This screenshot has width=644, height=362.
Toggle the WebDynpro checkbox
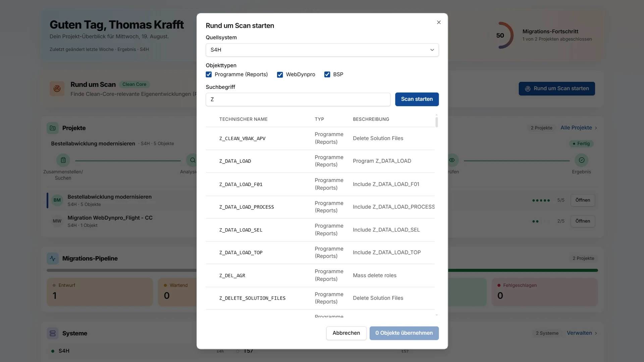[x=280, y=74]
